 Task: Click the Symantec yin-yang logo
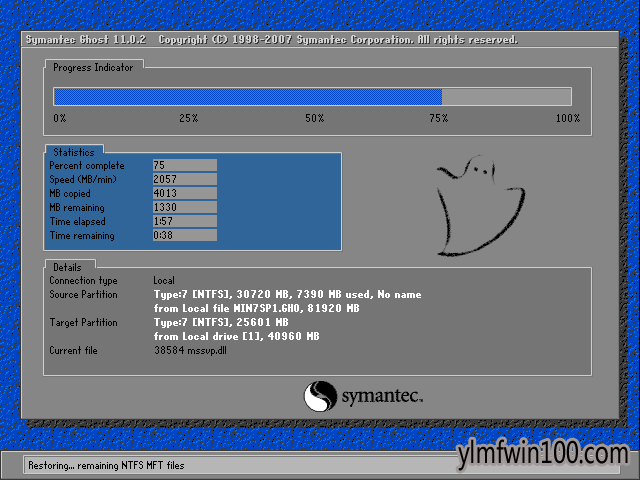coord(320,396)
